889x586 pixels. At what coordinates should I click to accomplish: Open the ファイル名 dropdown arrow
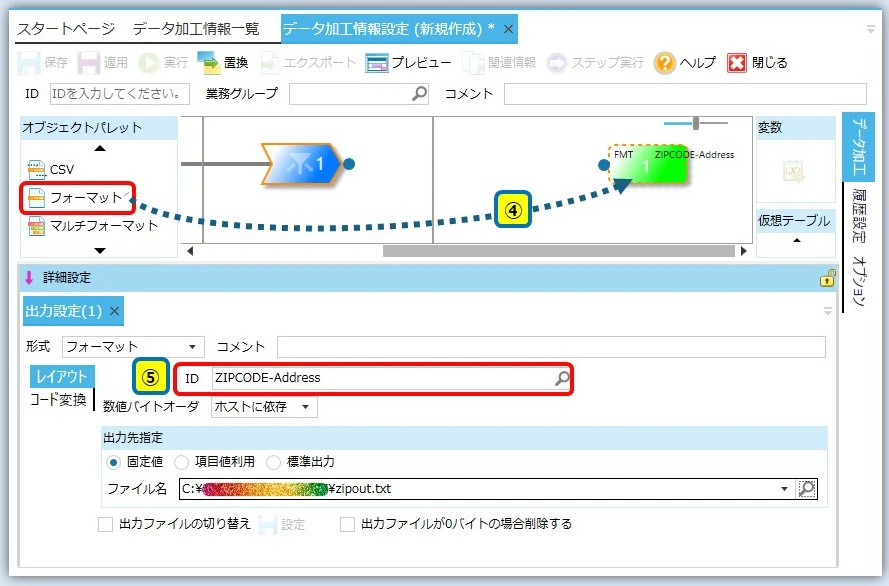[x=784, y=489]
